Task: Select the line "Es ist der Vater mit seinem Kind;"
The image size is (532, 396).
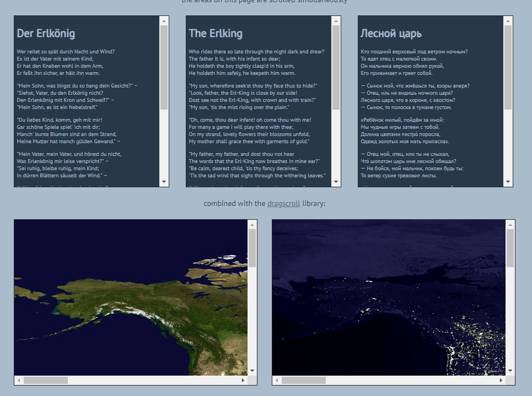Action: [55, 58]
